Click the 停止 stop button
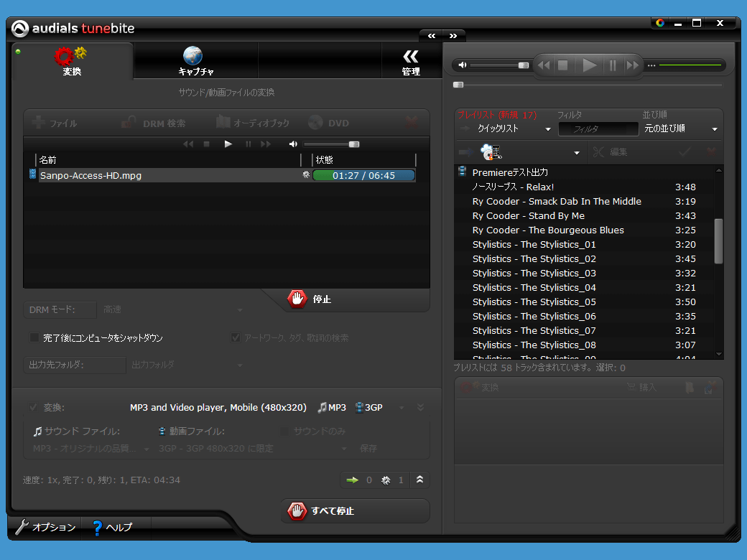Screen dimensions: 747x560 [x=310, y=299]
